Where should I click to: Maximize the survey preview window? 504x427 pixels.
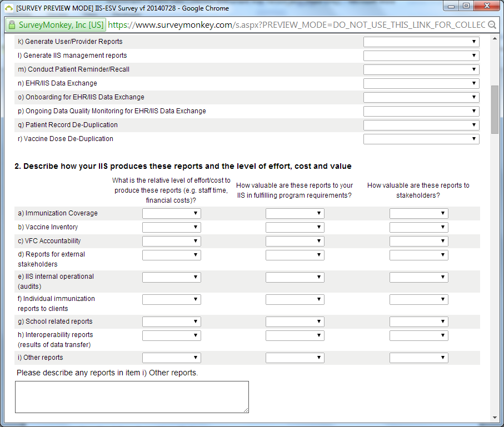(x=466, y=6)
